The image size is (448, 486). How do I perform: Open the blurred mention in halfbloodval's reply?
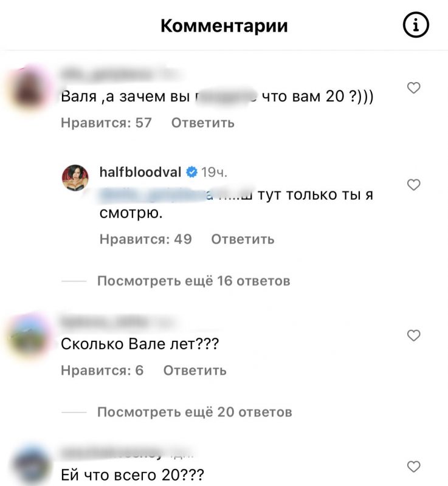153,194
